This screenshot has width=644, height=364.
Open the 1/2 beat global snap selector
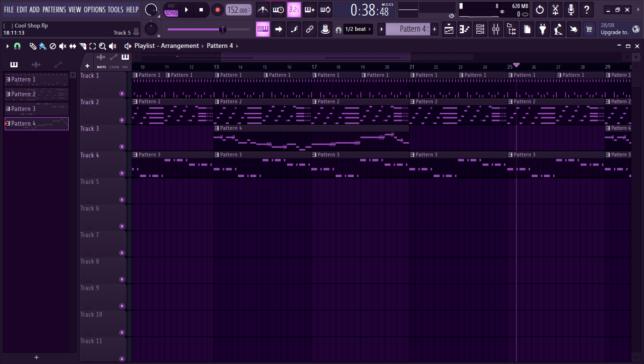[x=358, y=29]
